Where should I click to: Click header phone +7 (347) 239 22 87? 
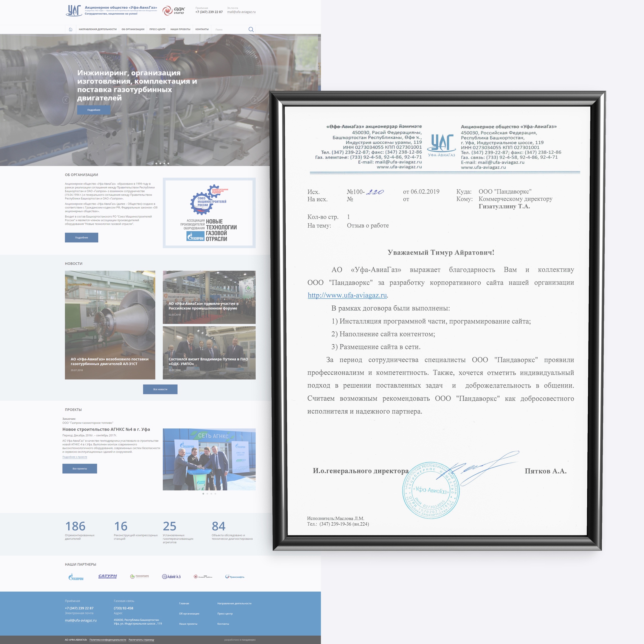(209, 12)
